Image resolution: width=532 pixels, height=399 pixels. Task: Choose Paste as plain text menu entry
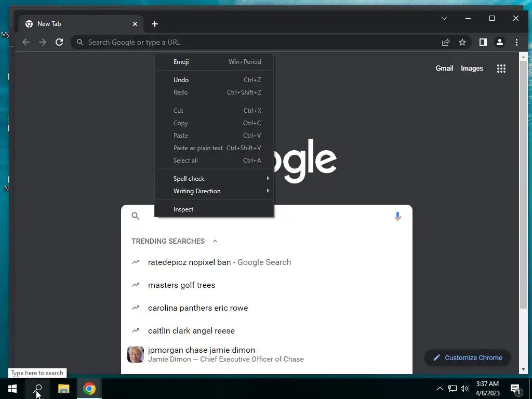(214, 148)
